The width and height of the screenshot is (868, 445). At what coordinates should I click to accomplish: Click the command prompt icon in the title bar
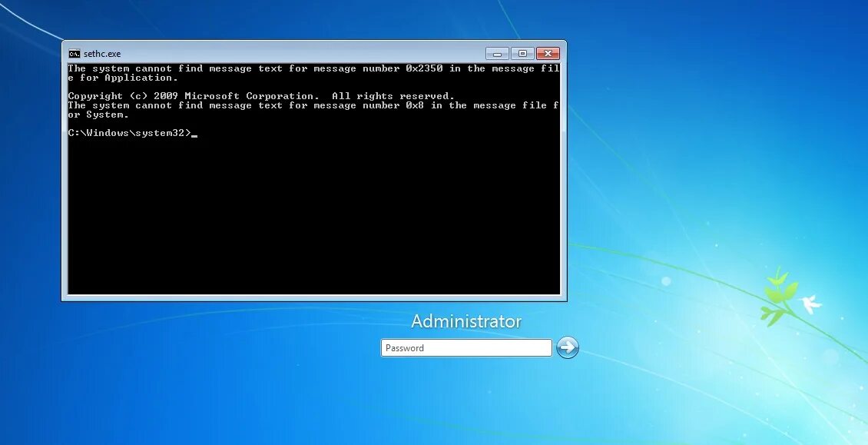[x=75, y=53]
